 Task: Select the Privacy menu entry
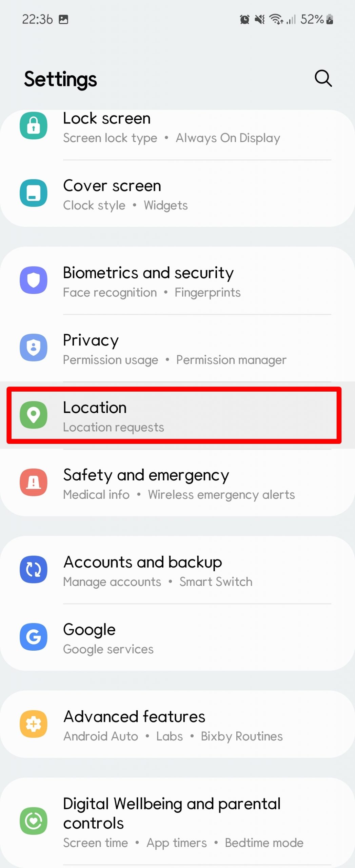click(x=177, y=348)
